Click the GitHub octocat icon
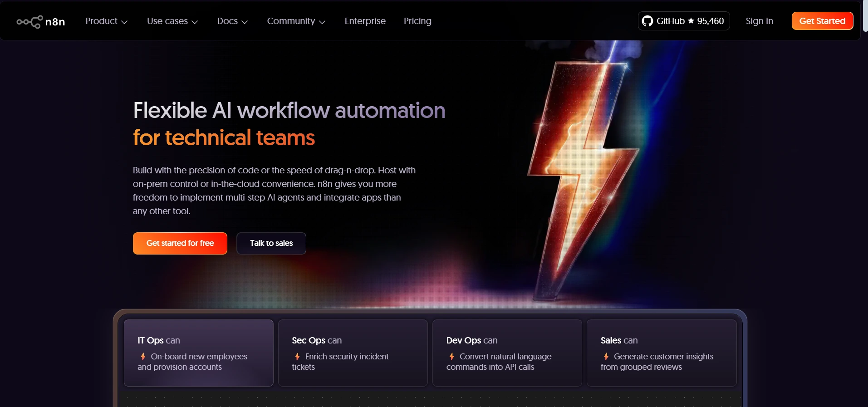This screenshot has width=868, height=407. (x=647, y=21)
